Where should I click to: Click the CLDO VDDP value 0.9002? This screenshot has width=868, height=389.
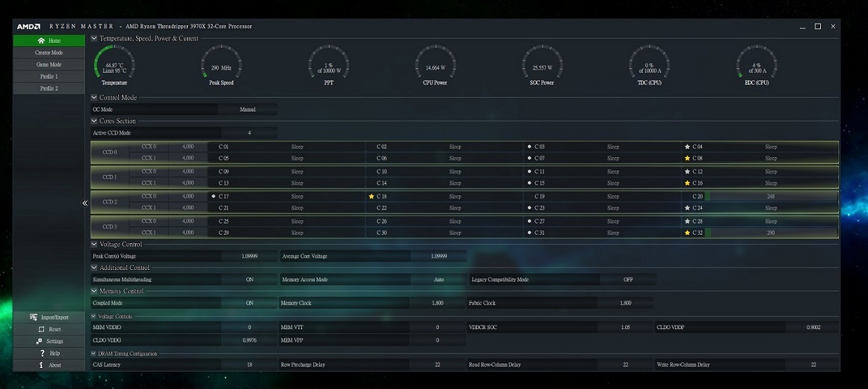[x=813, y=328]
